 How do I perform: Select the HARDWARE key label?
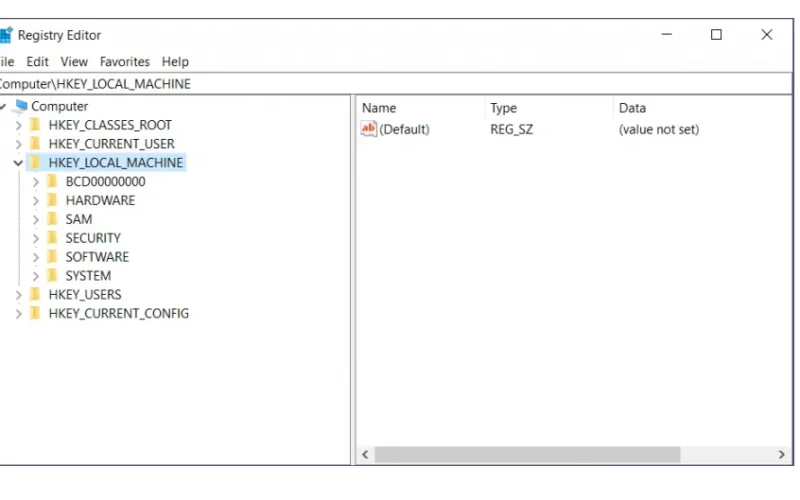click(101, 201)
